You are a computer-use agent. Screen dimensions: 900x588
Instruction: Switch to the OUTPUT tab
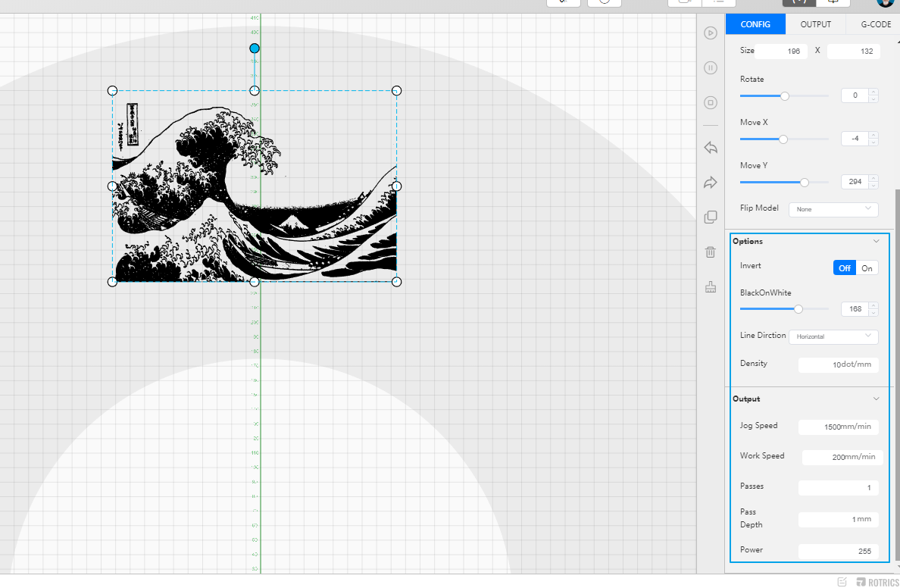coord(816,24)
